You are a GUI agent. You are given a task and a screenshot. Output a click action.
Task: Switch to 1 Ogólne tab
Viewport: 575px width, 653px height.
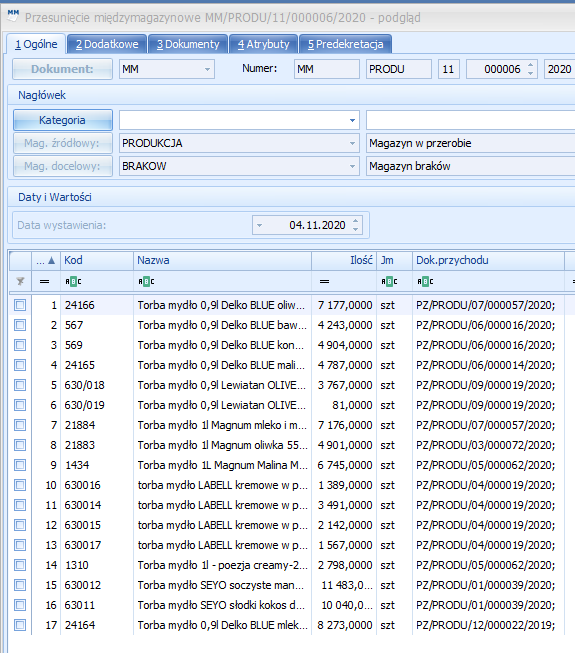point(36,44)
